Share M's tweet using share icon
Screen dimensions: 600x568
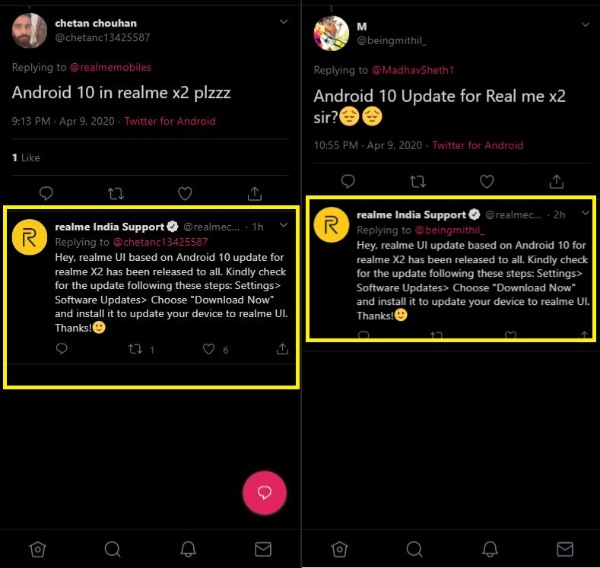coord(556,181)
